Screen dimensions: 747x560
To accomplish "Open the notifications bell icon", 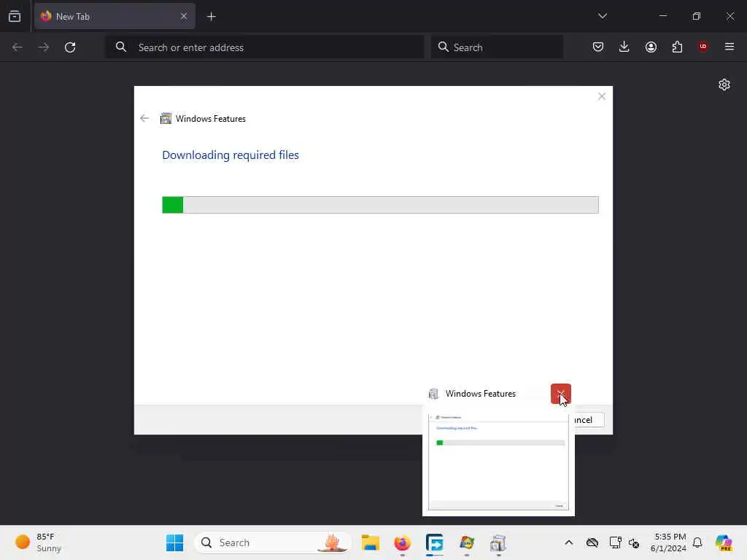I will [x=697, y=542].
